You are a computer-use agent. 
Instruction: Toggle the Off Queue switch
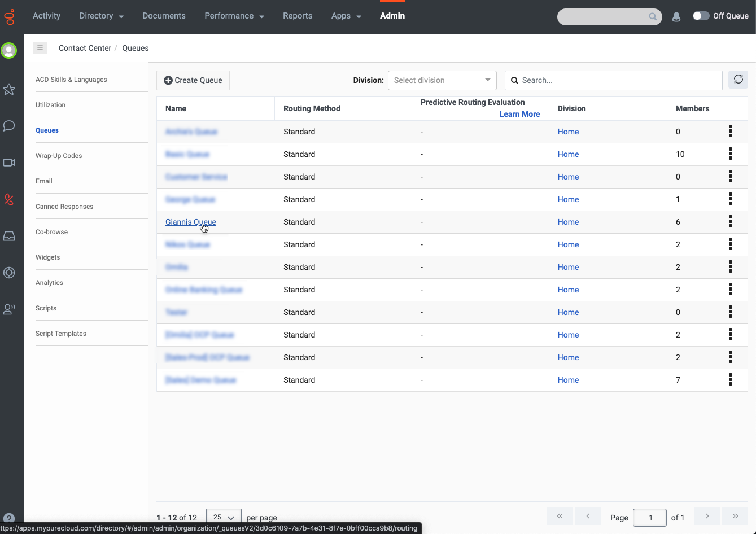pos(701,16)
